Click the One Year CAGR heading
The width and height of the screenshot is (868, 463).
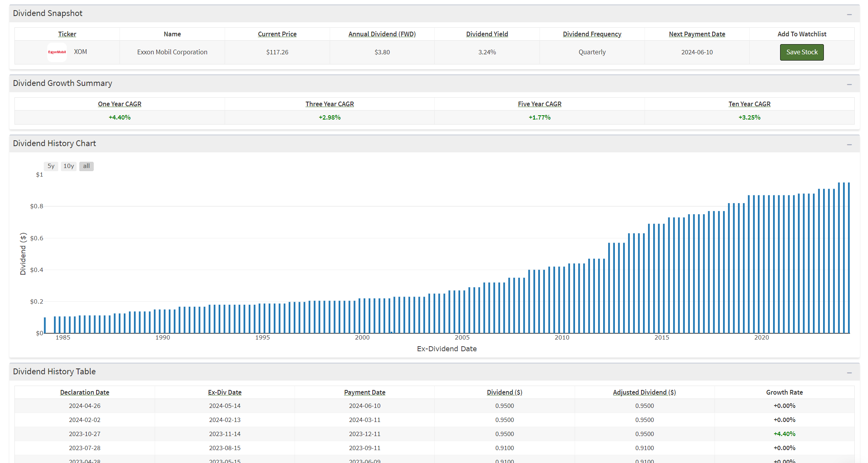click(120, 104)
